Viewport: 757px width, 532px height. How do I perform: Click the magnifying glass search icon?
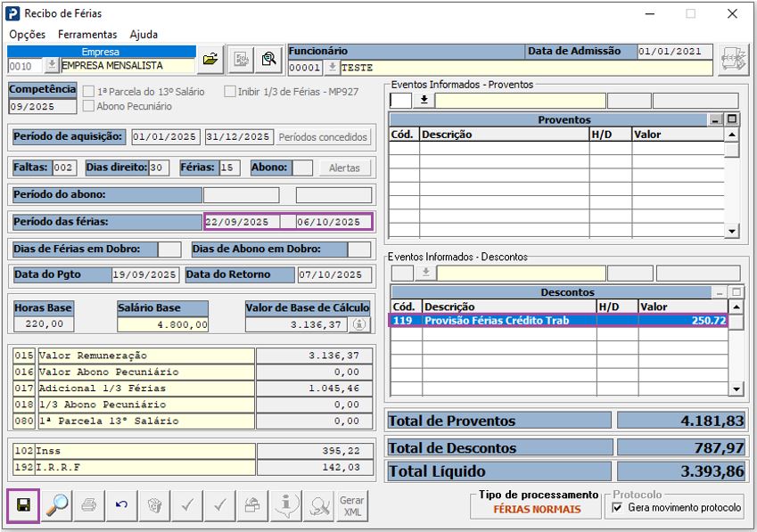coord(57,505)
